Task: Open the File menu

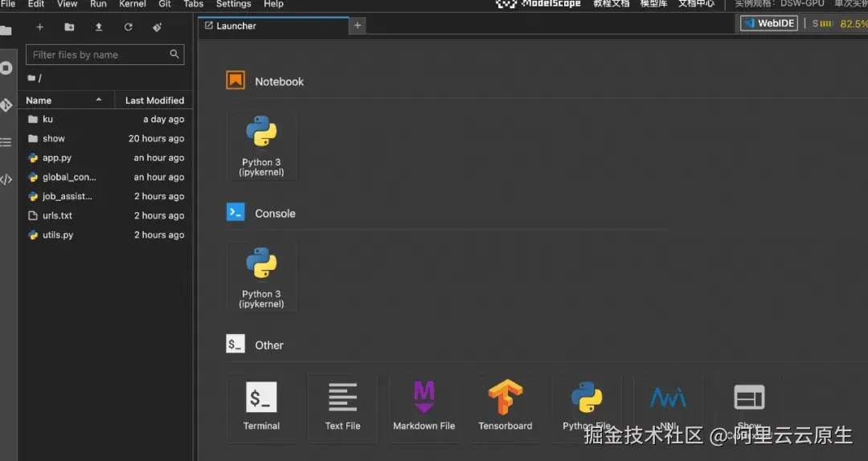Action: [8, 4]
